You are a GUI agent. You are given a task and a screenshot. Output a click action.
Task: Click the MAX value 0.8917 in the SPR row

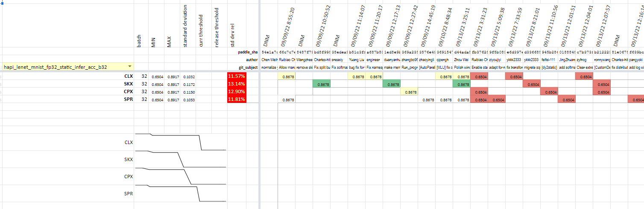(173, 100)
